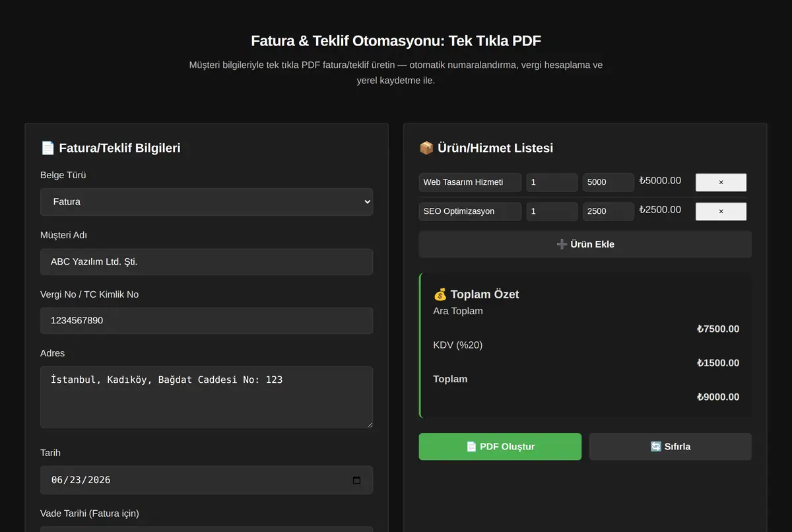Viewport: 792px width, 532px height.
Task: Click the ₺2500.00 row total
Action: [x=660, y=210]
